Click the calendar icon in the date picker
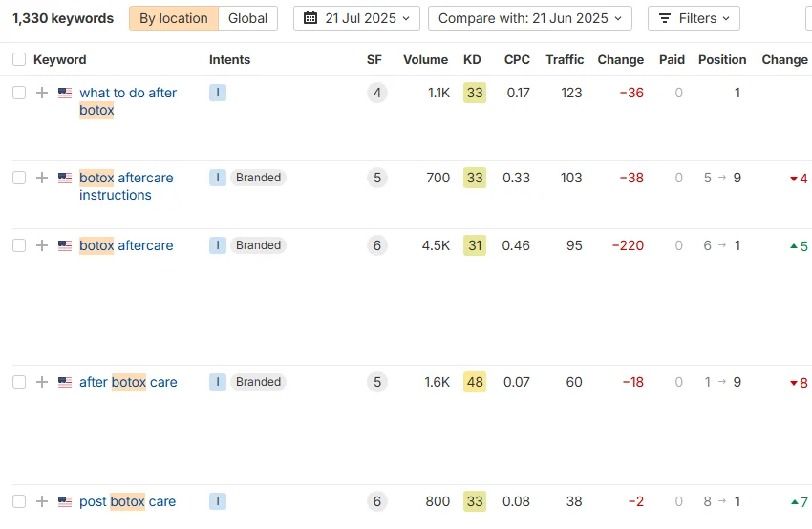812x529 pixels. click(310, 18)
